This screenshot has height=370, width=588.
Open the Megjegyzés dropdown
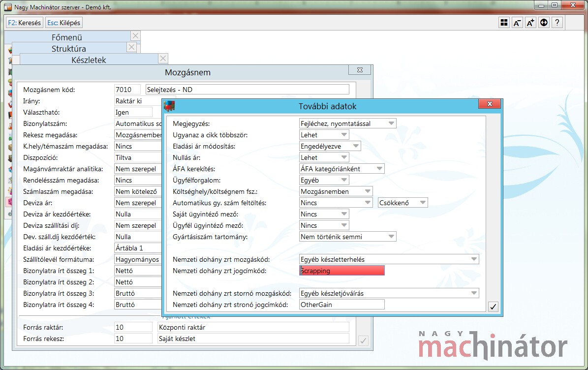[347, 123]
